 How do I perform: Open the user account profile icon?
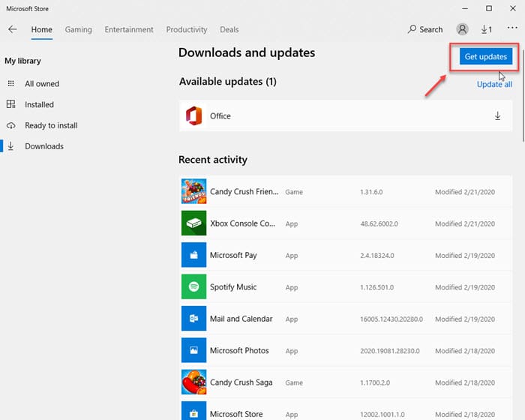(x=462, y=29)
